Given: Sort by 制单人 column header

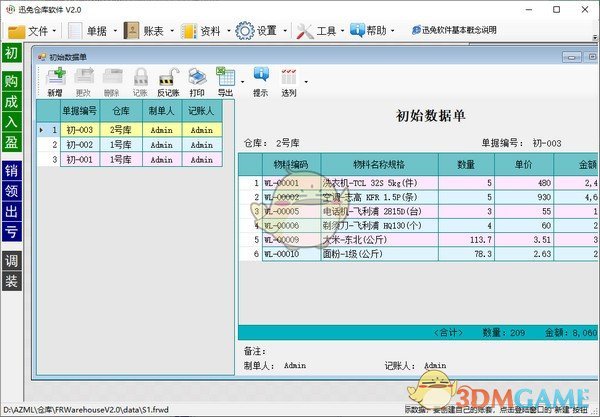Looking at the screenshot, I should (x=162, y=111).
